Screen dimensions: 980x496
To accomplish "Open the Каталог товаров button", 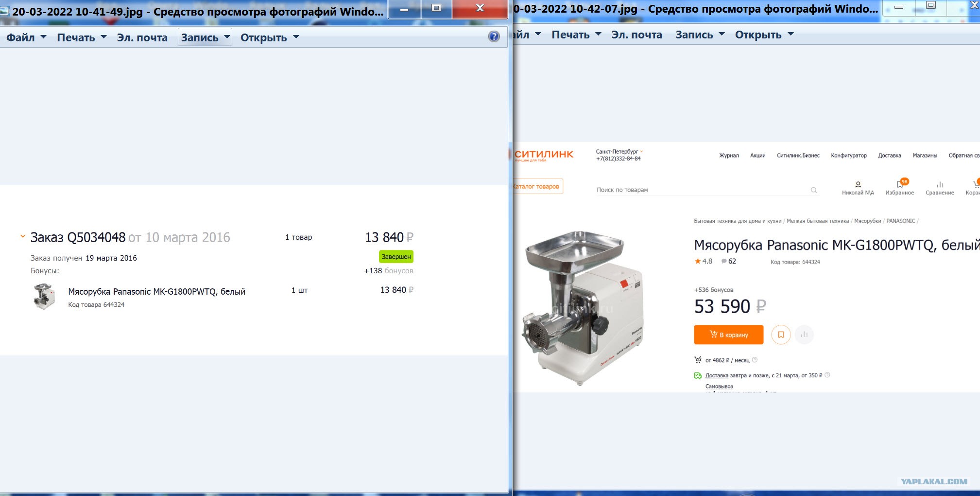I will (537, 186).
